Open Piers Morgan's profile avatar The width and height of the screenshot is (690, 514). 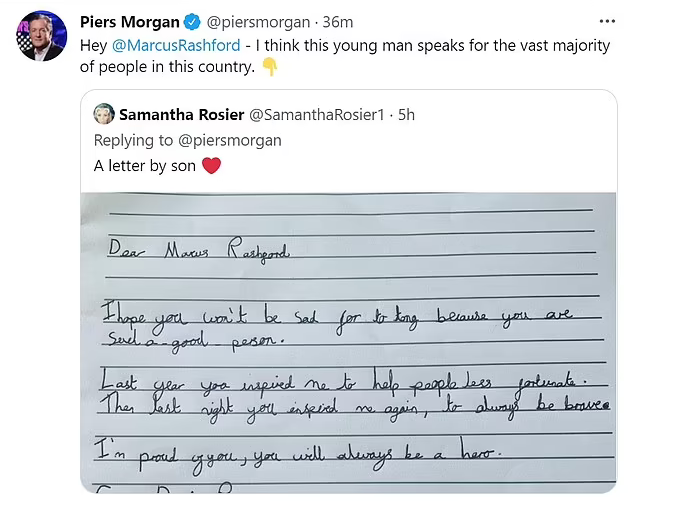[41, 36]
